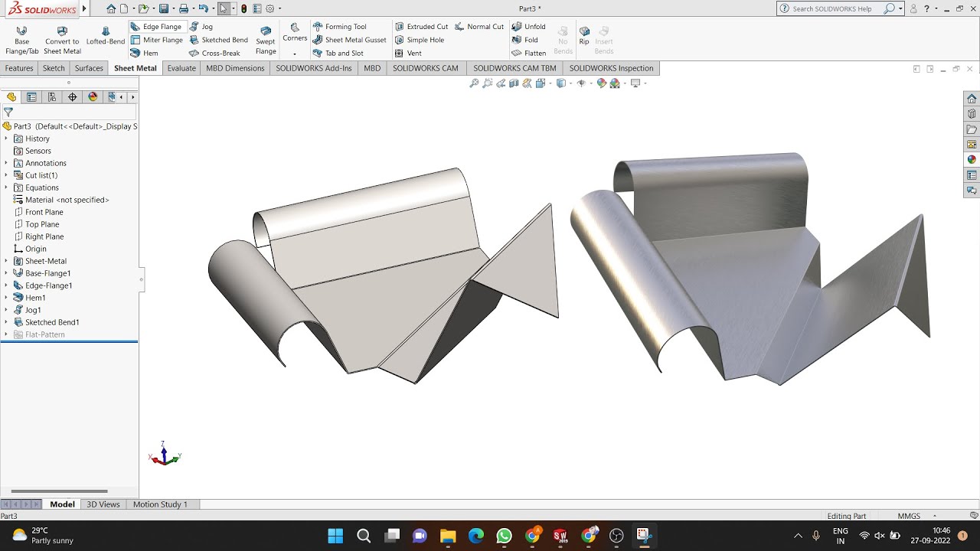
Task: Select the Base Flange/Tab tool
Action: (21, 40)
